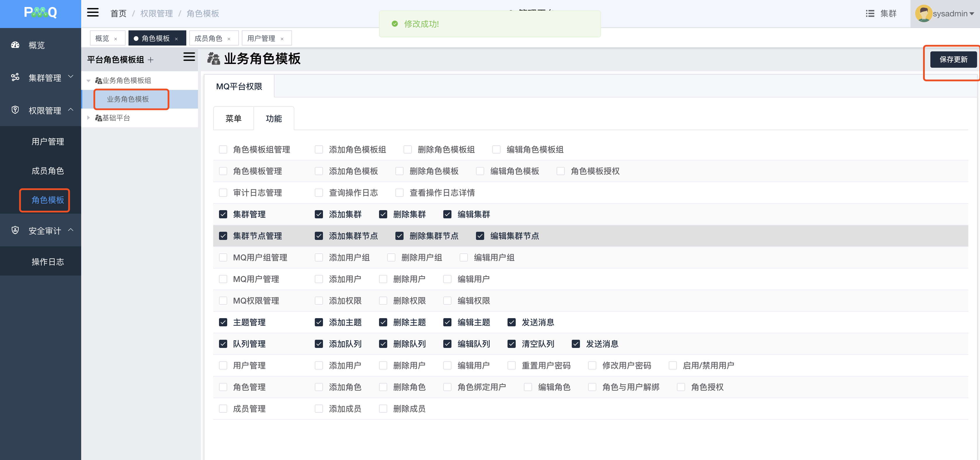Image resolution: width=980 pixels, height=460 pixels.
Task: Go to 首页 in the breadcrumb
Action: click(118, 14)
